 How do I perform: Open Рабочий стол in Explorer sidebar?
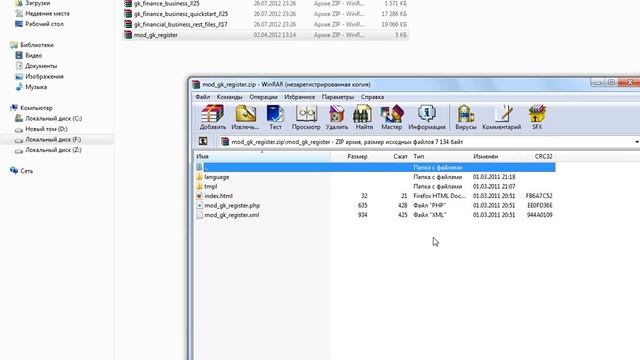pos(44,24)
